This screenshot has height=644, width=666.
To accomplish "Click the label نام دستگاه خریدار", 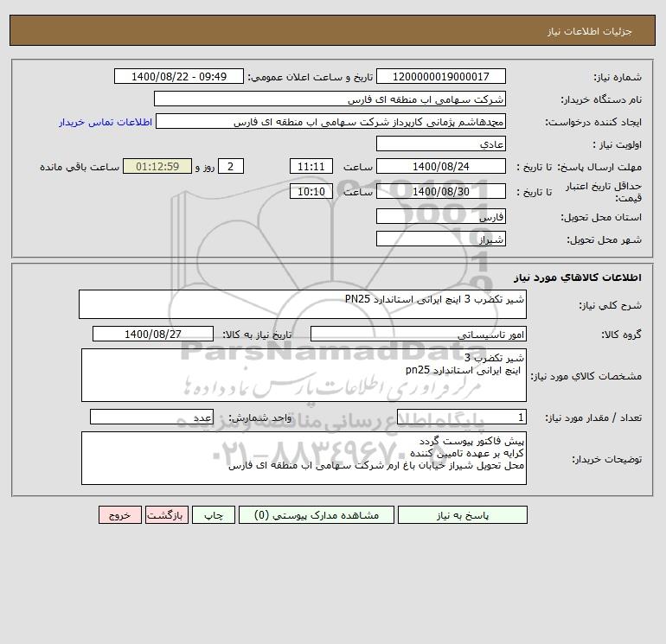I will pyautogui.click(x=601, y=99).
